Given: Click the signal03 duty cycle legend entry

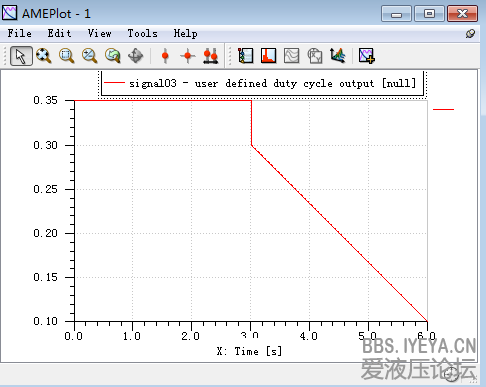Looking at the screenshot, I should [x=260, y=83].
